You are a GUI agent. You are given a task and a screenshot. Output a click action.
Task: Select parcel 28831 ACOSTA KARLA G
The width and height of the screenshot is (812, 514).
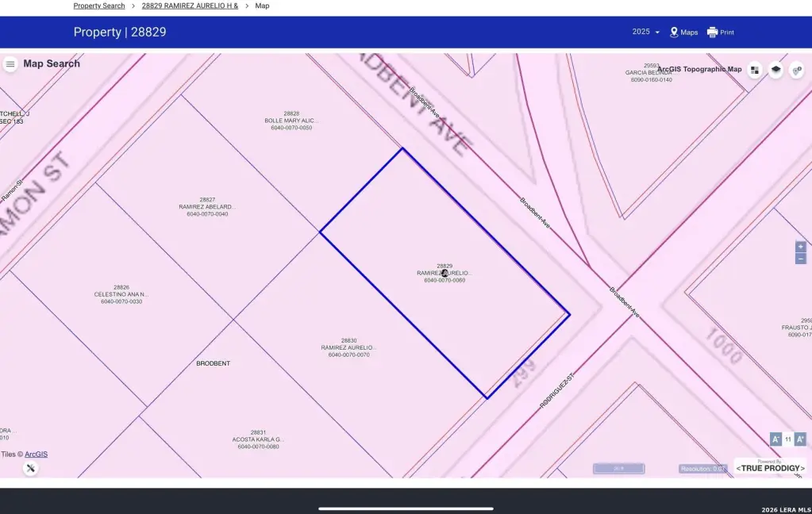click(258, 439)
